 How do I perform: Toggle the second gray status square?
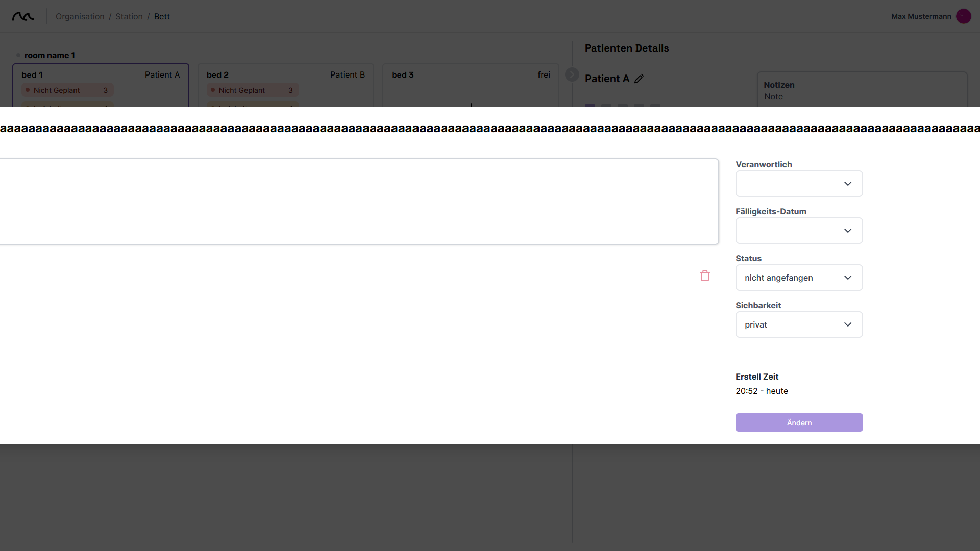(606, 106)
